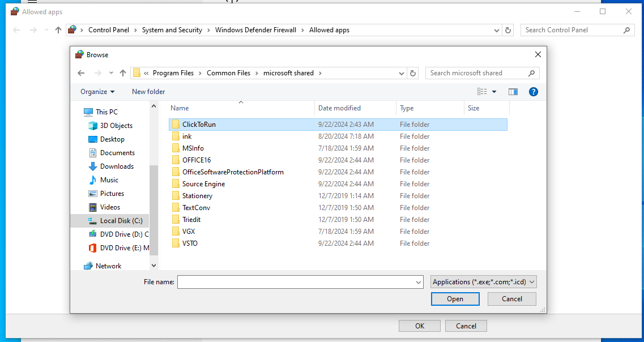Open the Organize menu
The height and width of the screenshot is (342, 644).
pyautogui.click(x=97, y=92)
